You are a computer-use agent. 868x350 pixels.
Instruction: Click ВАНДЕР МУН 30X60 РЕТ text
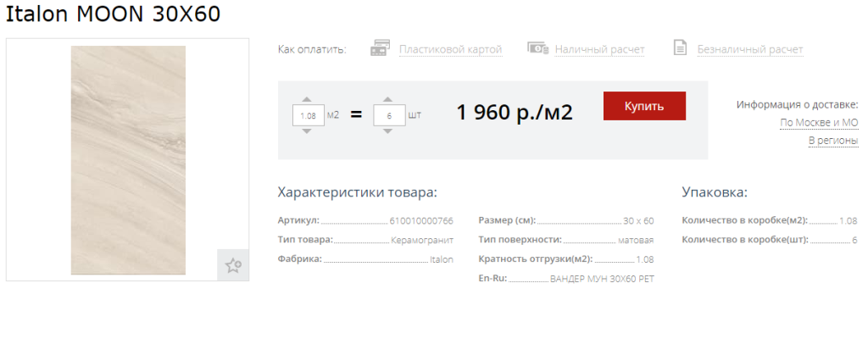(603, 279)
